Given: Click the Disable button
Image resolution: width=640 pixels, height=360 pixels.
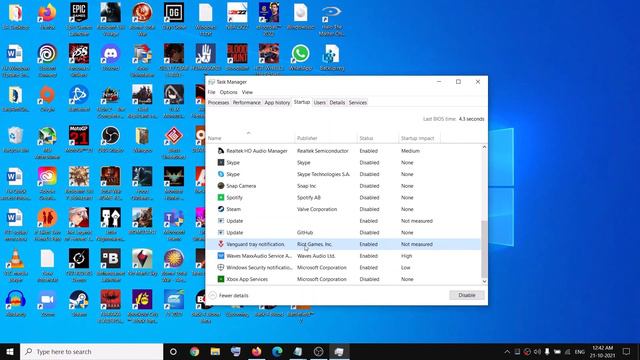Looking at the screenshot, I should pyautogui.click(x=467, y=295).
